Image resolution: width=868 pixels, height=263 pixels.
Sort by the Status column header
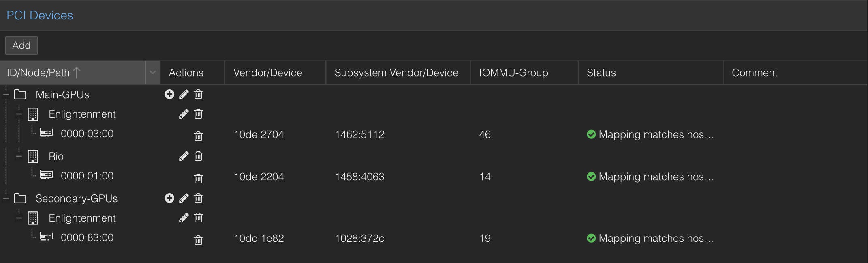click(x=651, y=73)
